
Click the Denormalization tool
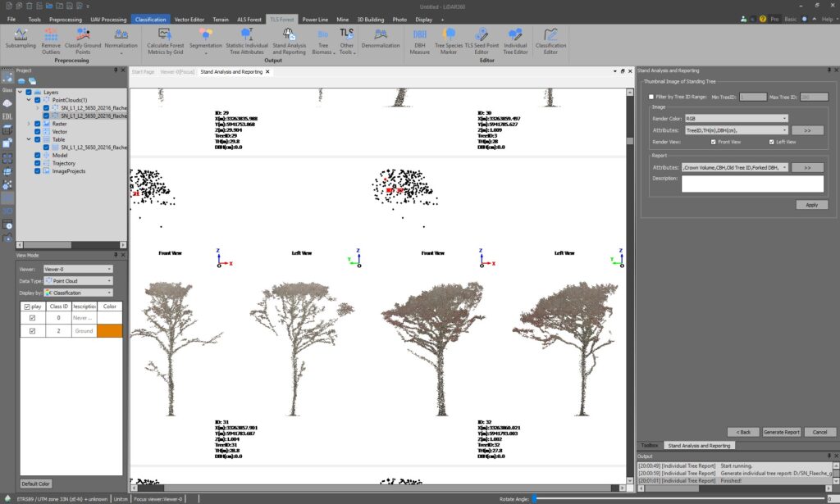(x=381, y=39)
